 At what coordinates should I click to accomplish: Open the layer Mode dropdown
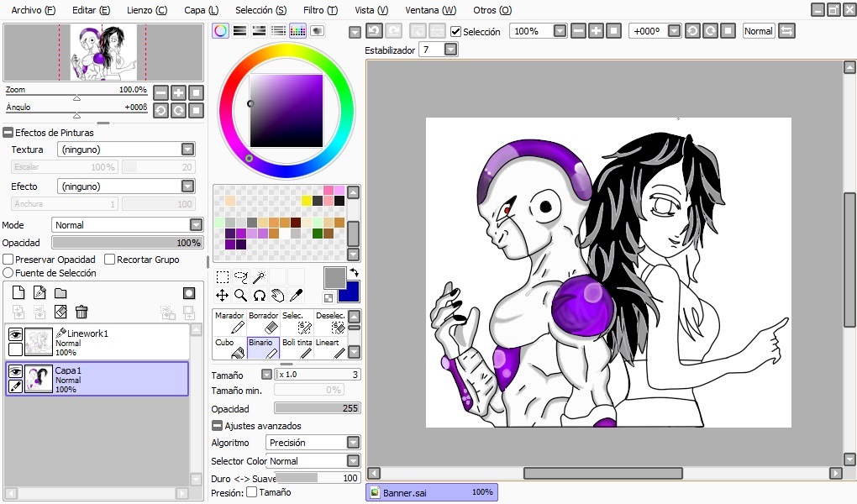tap(197, 224)
